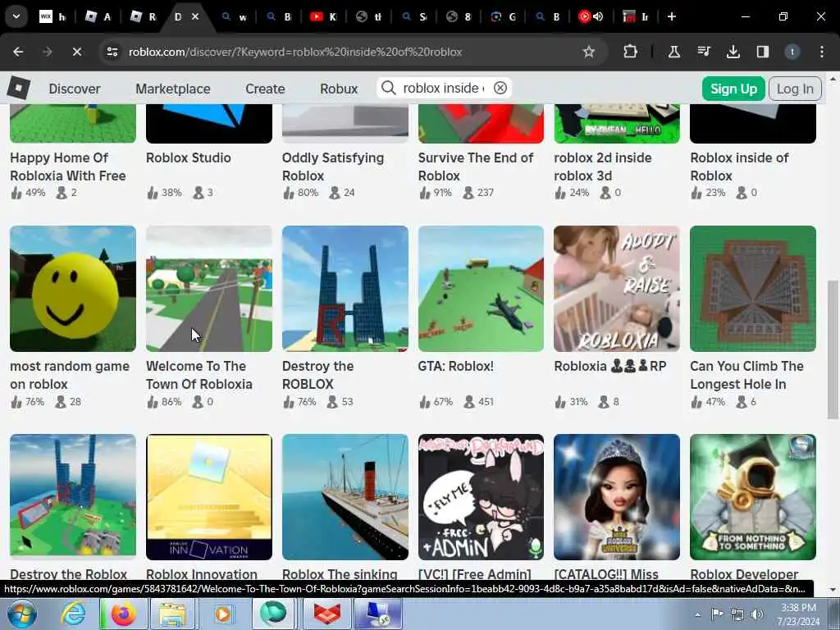Click the page vertical scrollbar thumb
This screenshot has width=840, height=630.
(832, 349)
